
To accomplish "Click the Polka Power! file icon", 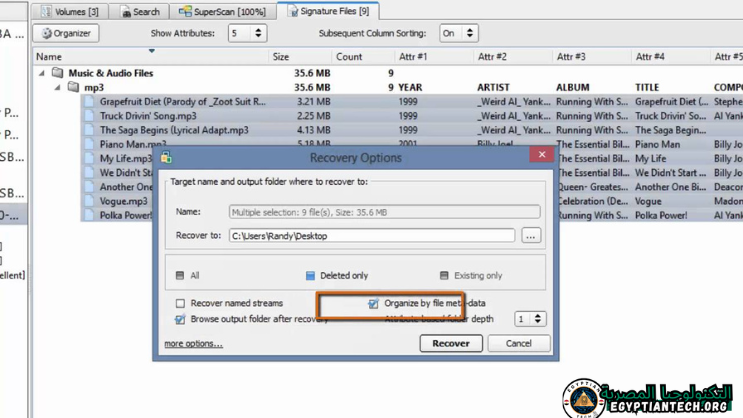I will (x=89, y=215).
